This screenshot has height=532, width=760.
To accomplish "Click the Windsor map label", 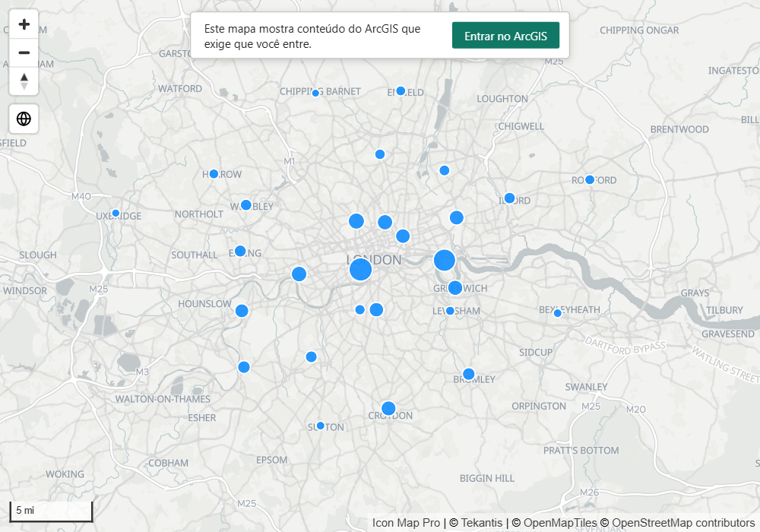I will (x=25, y=291).
